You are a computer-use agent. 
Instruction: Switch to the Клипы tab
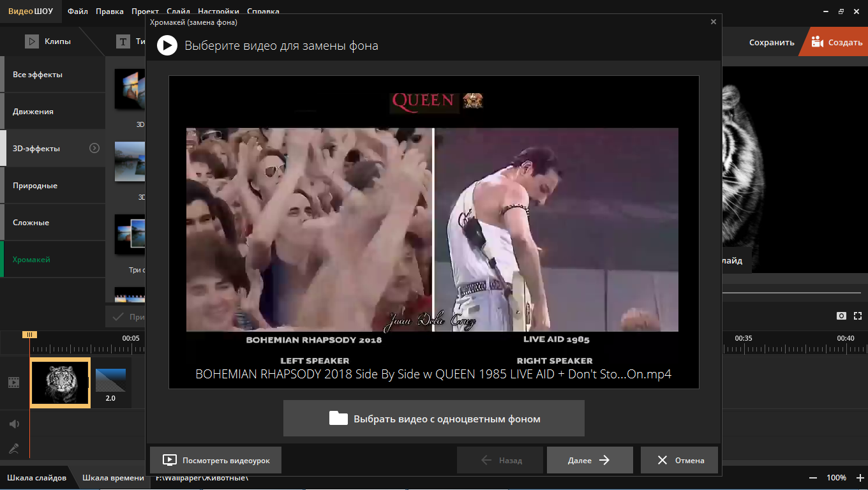coord(48,41)
